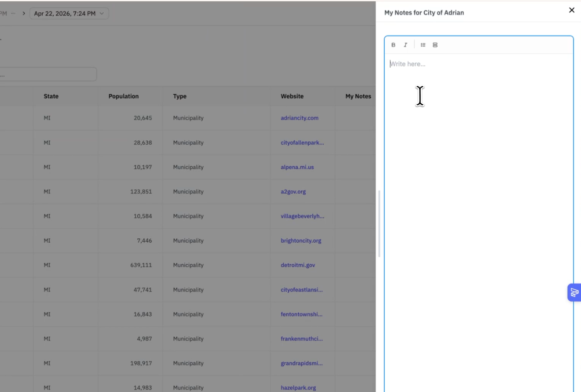Open the cityofallenpark... website link
The image size is (581, 392).
(x=302, y=142)
